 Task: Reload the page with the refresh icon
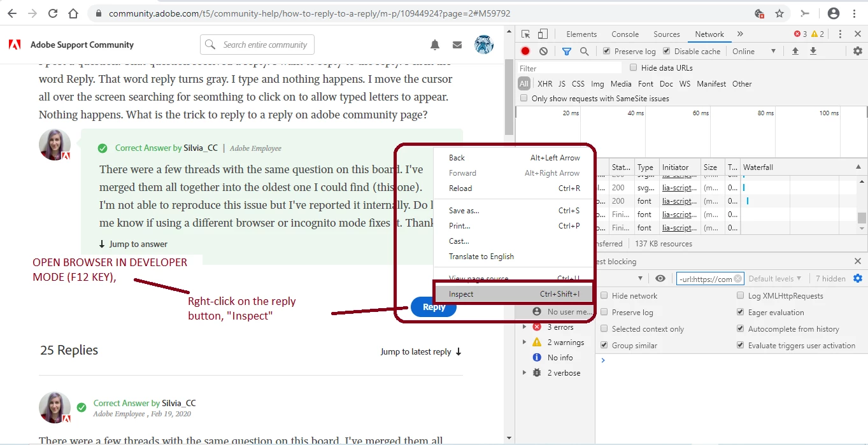point(53,13)
